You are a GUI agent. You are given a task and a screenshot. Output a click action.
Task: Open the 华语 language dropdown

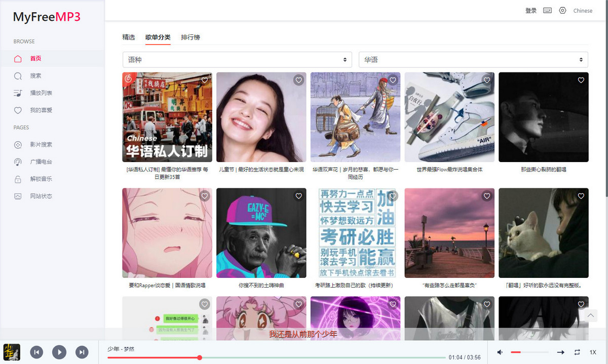tap(473, 60)
